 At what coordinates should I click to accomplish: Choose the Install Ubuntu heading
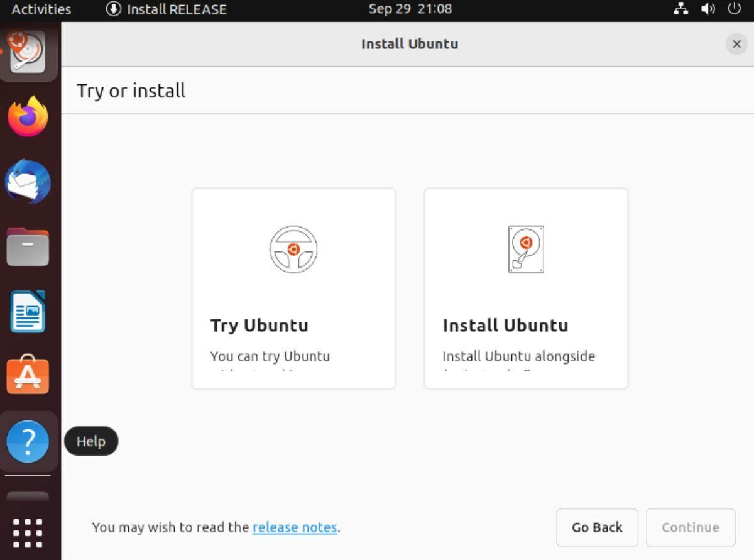(505, 326)
